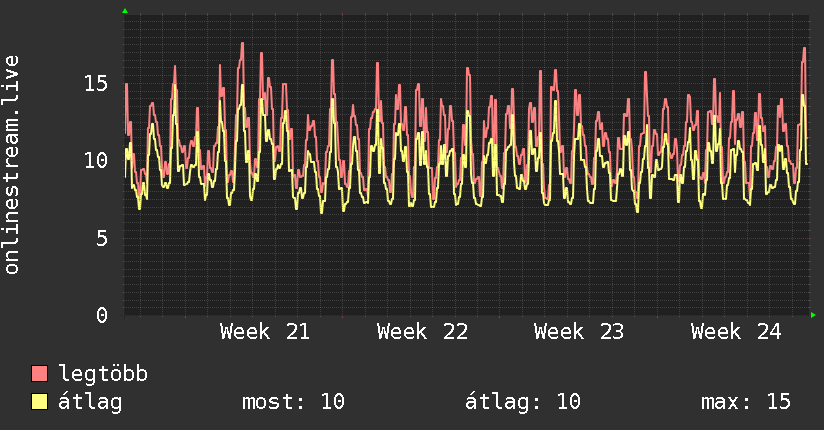Click the onlinestream.live vertical axis title
Screen dimensions: 824x430
tap(11, 165)
